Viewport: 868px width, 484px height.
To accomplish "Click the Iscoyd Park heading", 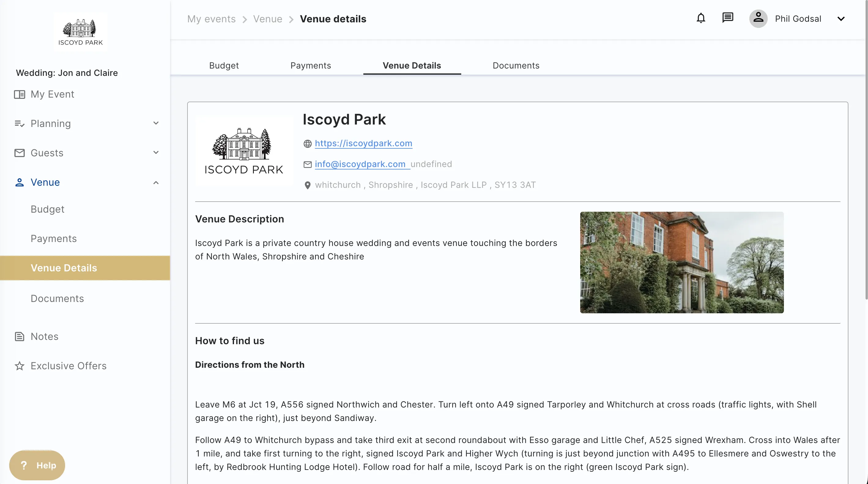I will pos(344,119).
